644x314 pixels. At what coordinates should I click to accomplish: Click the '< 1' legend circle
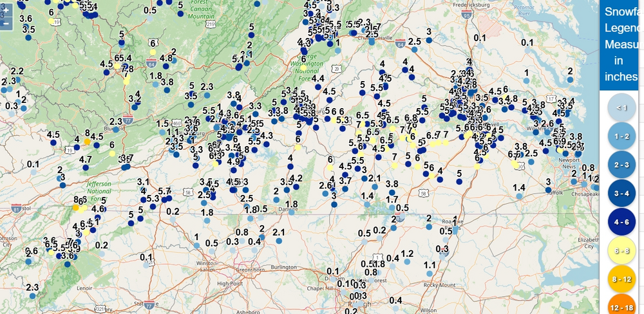[621, 108]
